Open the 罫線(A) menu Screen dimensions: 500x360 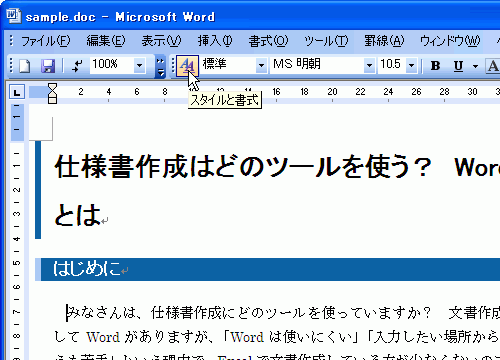[384, 41]
